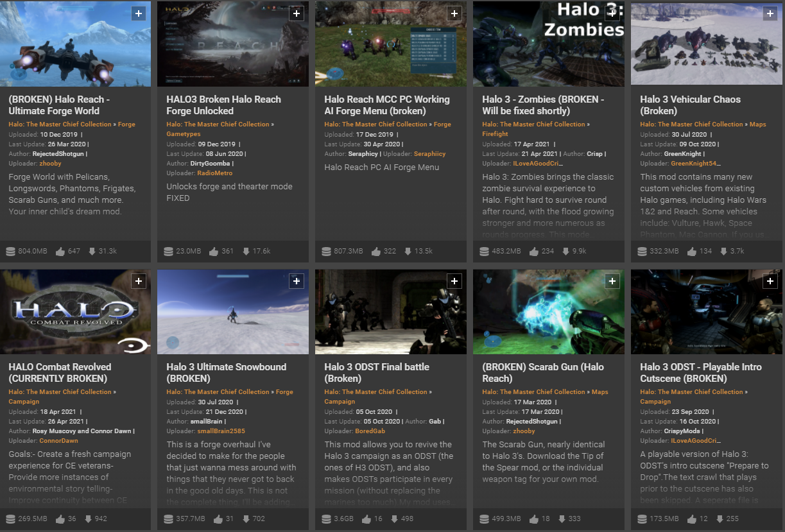785x532 pixels.
Task: Click download arrow icon showing 13.5k
Action: tap(408, 251)
